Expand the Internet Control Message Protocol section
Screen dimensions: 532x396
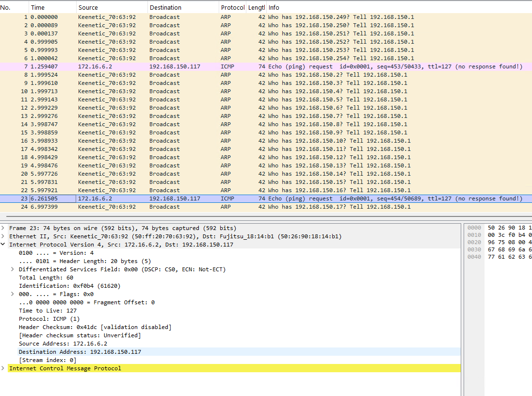coord(3,368)
